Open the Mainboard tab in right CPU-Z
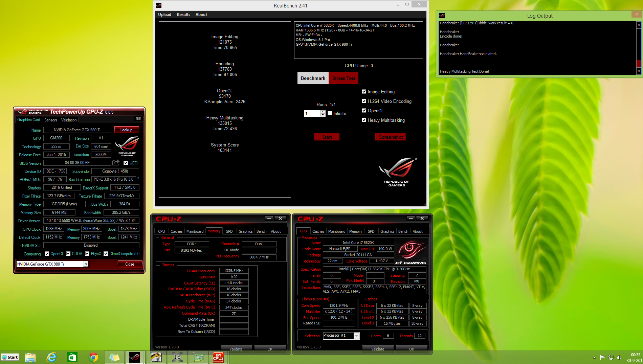Screen dimensions: 643x364 coord(337,231)
